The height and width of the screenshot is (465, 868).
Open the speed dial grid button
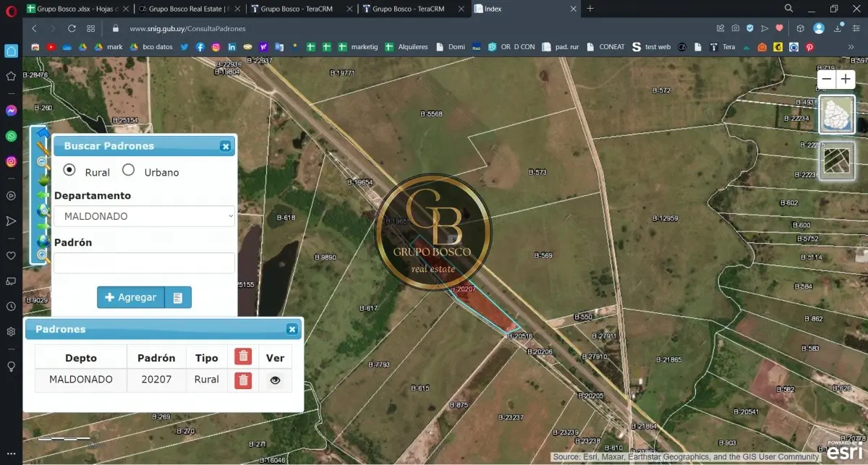click(x=91, y=28)
